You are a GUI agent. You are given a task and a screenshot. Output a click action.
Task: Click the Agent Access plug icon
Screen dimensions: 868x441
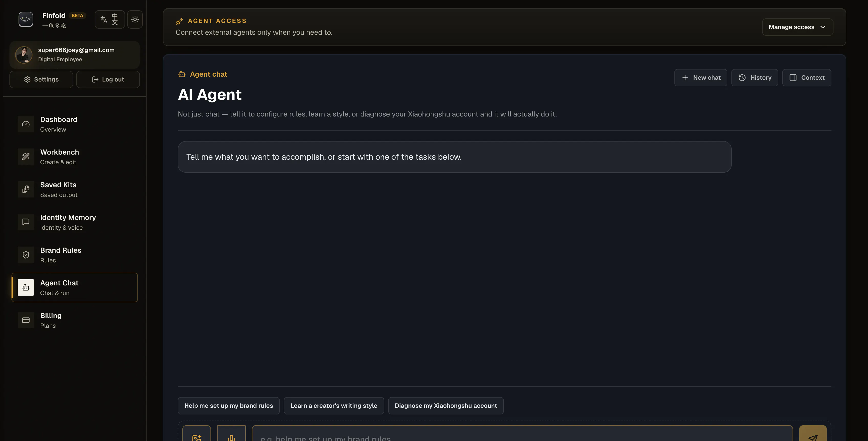click(179, 21)
